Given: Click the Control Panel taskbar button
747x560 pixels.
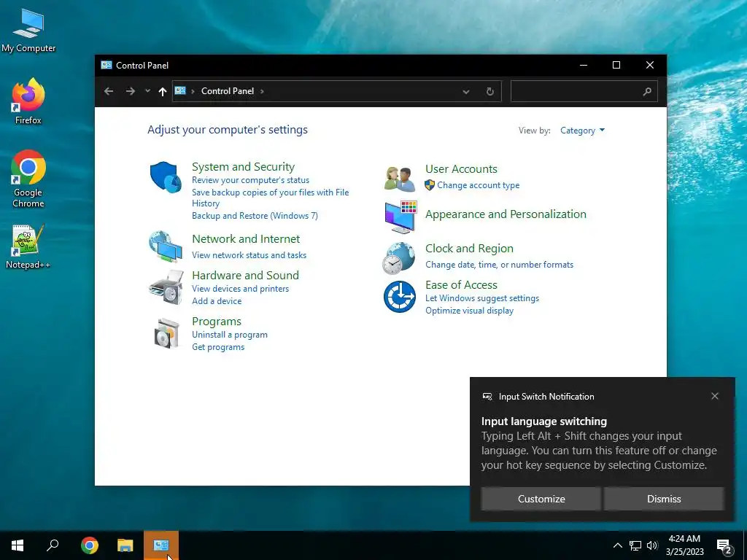Looking at the screenshot, I should pos(161,545).
